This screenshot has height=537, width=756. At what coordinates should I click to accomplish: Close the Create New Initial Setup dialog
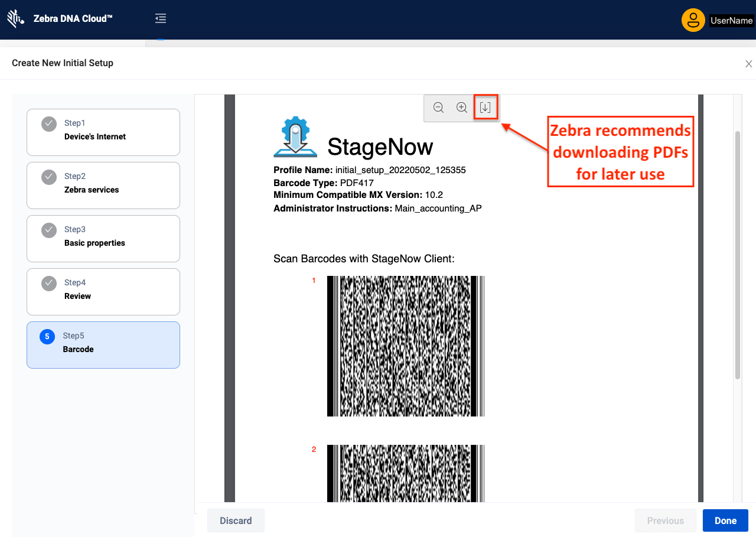pos(748,63)
